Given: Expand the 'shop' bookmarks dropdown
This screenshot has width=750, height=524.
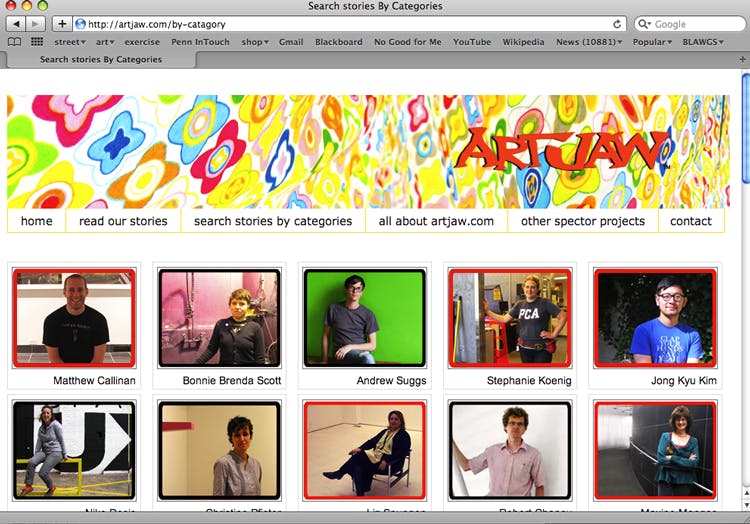Looking at the screenshot, I should (x=255, y=42).
